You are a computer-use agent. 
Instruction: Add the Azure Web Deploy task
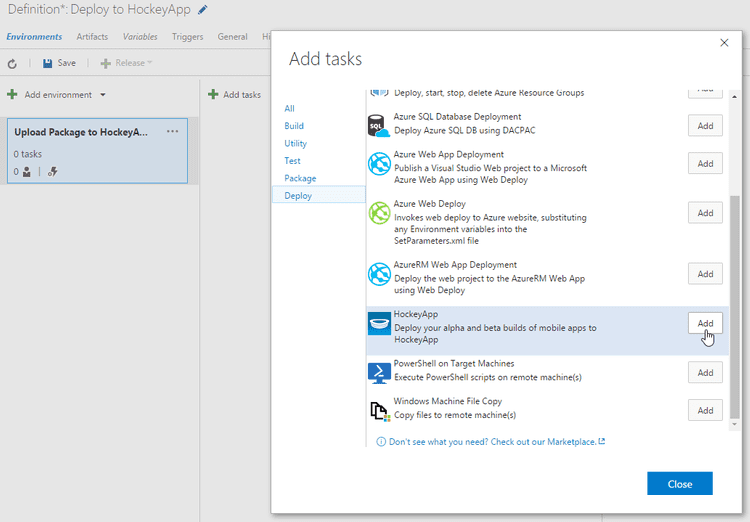pos(705,213)
